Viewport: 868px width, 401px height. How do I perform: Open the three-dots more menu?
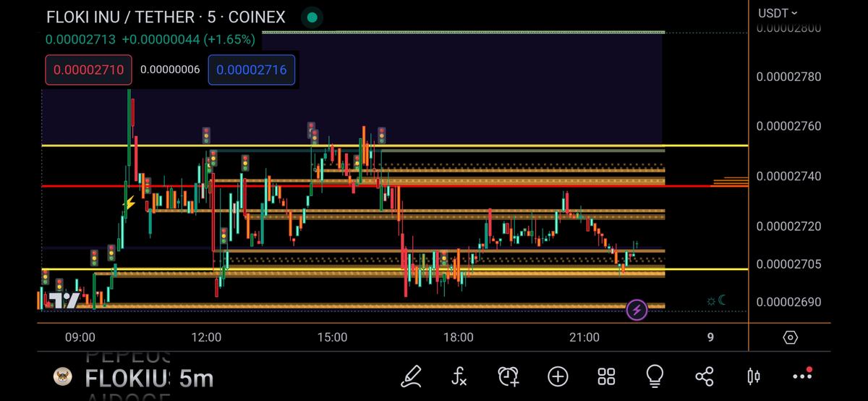tap(802, 376)
